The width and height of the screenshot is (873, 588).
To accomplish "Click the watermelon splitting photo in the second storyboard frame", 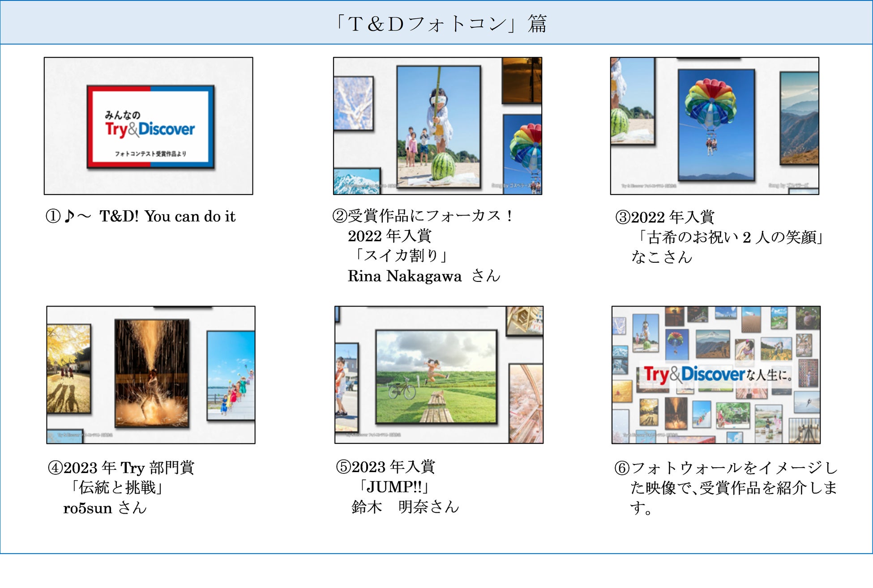I will (x=438, y=126).
